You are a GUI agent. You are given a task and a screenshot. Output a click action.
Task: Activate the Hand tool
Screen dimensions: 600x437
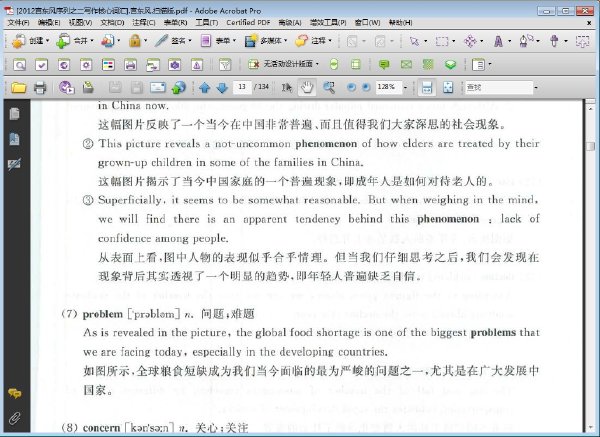(x=307, y=88)
